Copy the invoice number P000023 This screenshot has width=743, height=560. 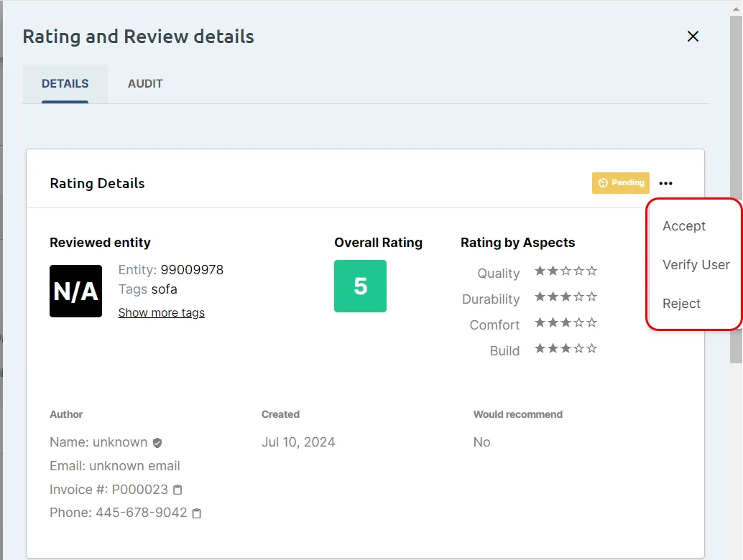[x=177, y=490]
